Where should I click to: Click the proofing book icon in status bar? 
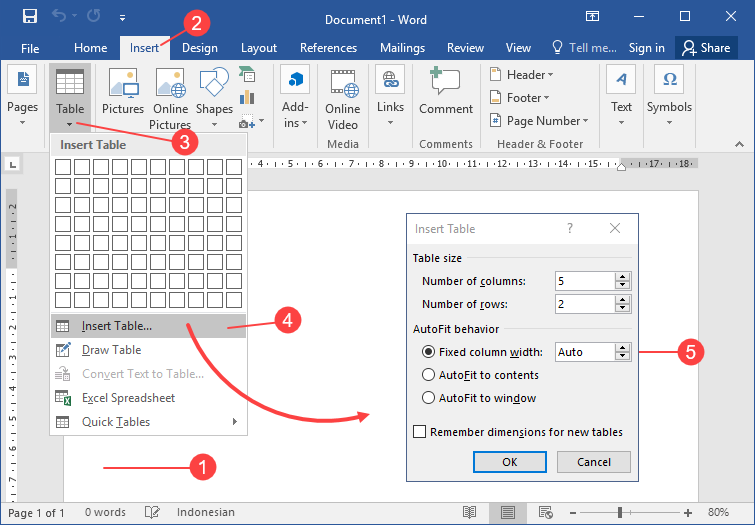coord(152,512)
